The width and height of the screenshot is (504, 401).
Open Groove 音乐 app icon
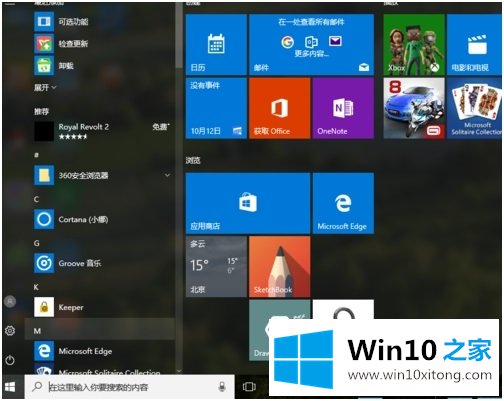tap(44, 263)
